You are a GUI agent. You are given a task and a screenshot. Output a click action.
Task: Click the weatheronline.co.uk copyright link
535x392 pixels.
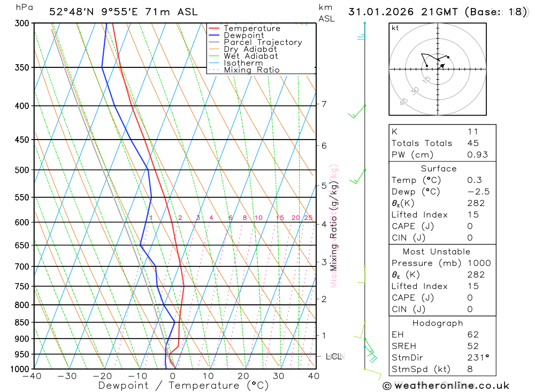pyautogui.click(x=446, y=386)
